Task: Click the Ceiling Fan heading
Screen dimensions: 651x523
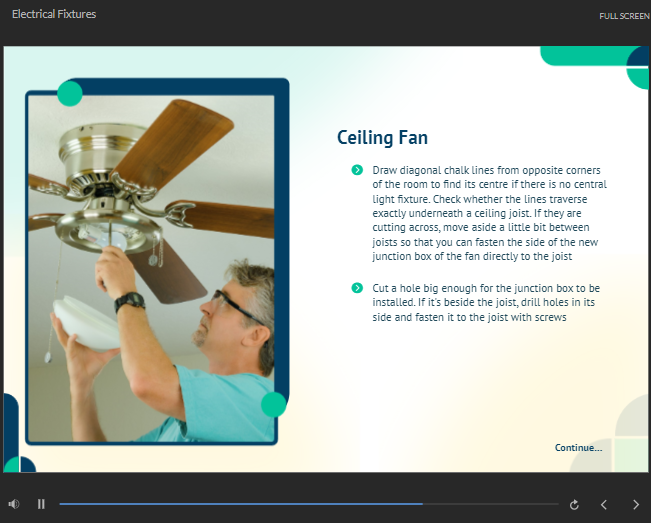Action: (382, 138)
